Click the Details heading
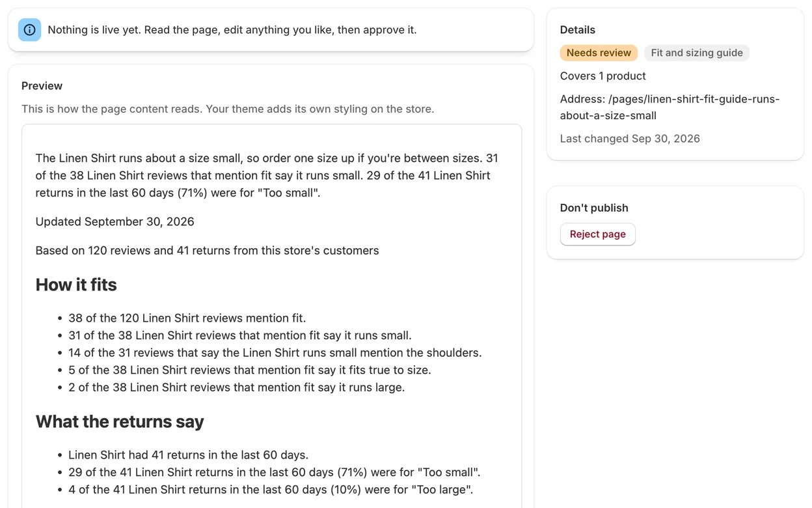 [x=577, y=30]
